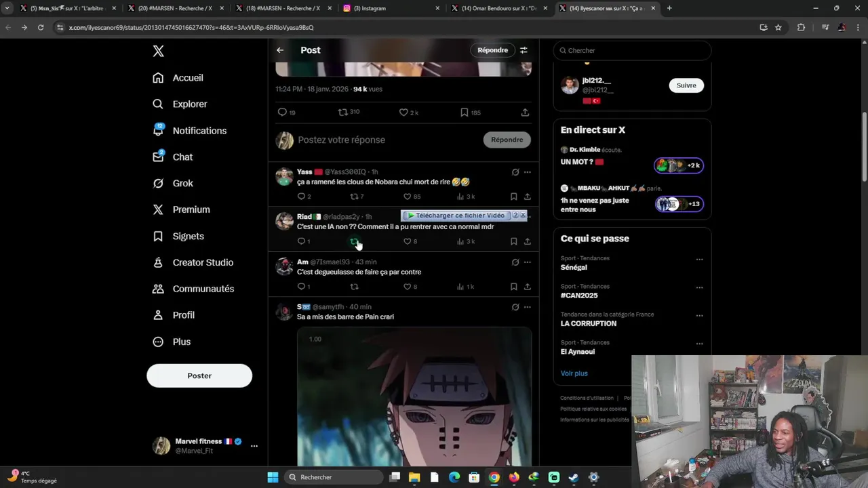The height and width of the screenshot is (488, 868).
Task: Reload the page in Chrome
Action: pos(41,27)
